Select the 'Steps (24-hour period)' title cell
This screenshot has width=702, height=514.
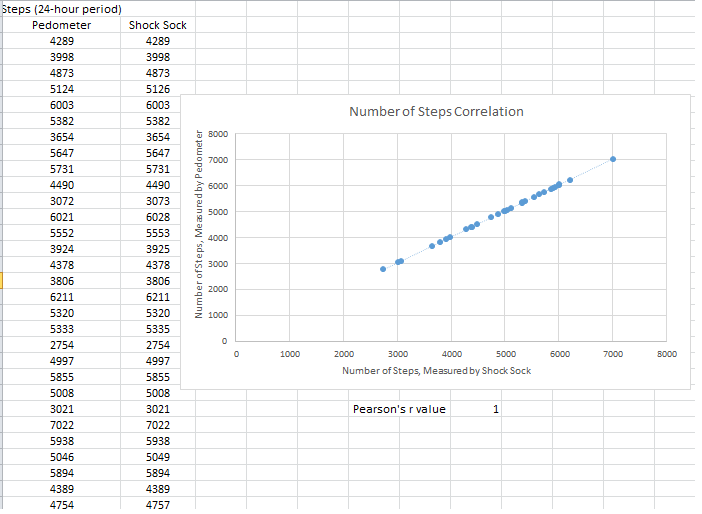point(62,9)
